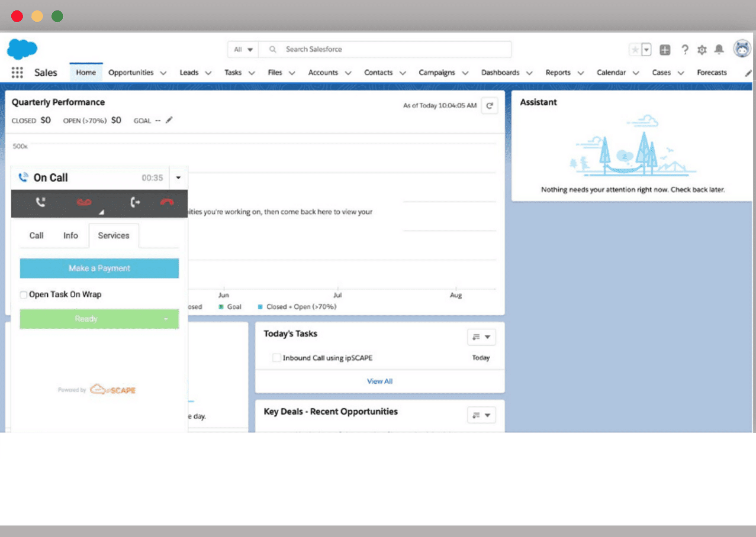756x537 pixels.
Task: Switch to the Info tab in softphone
Action: 71,236
